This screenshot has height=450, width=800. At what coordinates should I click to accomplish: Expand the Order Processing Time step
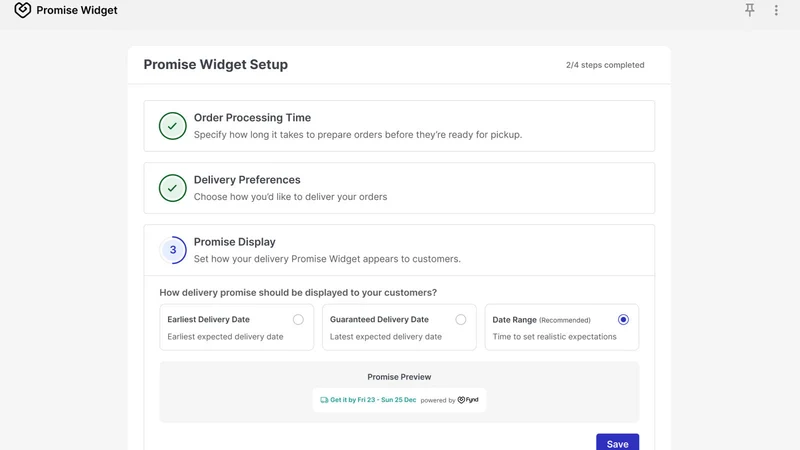pos(399,126)
